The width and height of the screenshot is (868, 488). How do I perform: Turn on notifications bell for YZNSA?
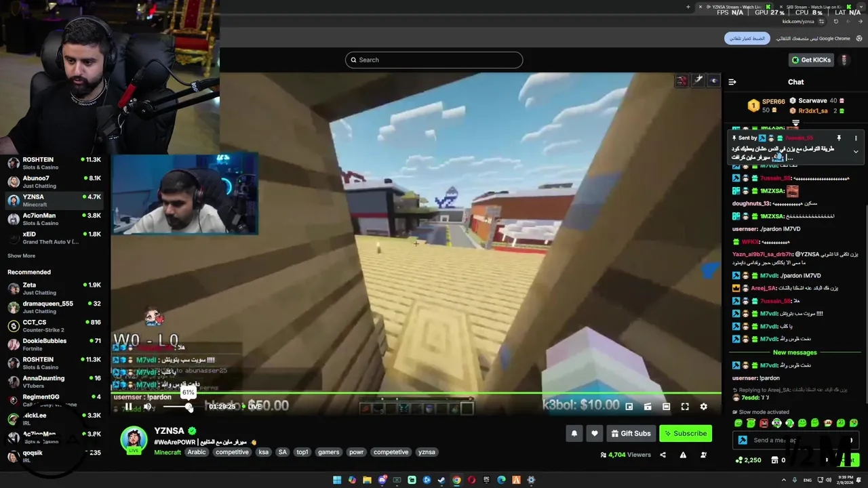pyautogui.click(x=574, y=434)
